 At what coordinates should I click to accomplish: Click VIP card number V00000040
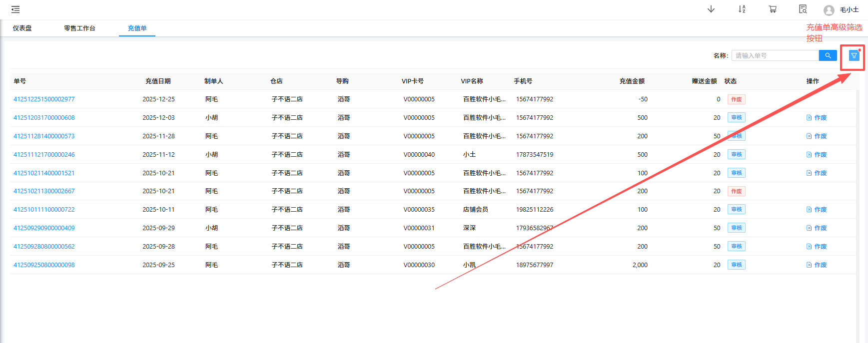(419, 154)
